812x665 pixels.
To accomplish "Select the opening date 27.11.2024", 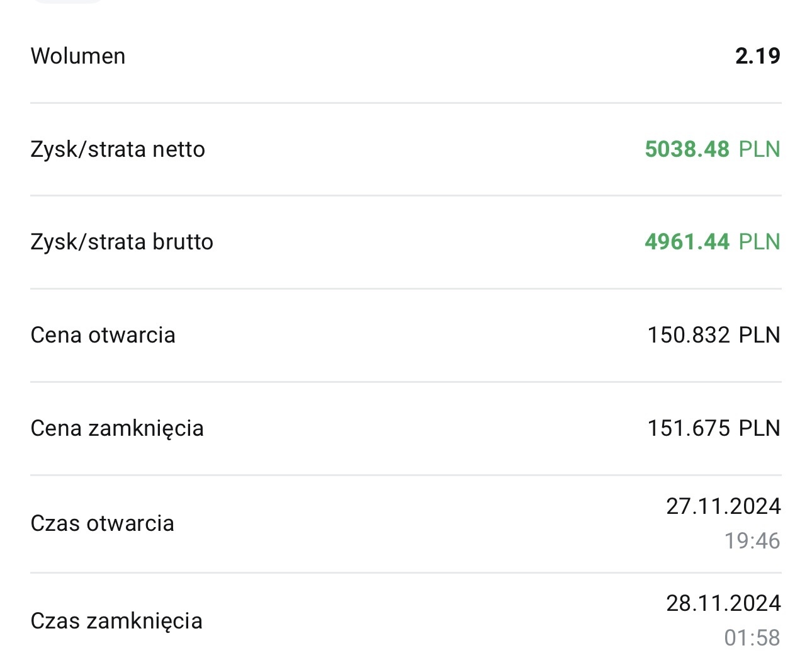I will (723, 506).
